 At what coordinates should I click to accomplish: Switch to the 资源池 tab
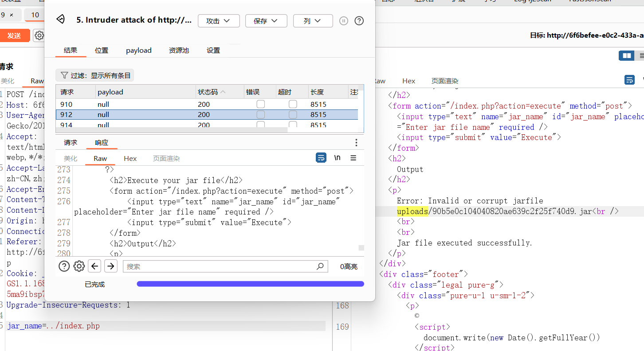click(179, 50)
